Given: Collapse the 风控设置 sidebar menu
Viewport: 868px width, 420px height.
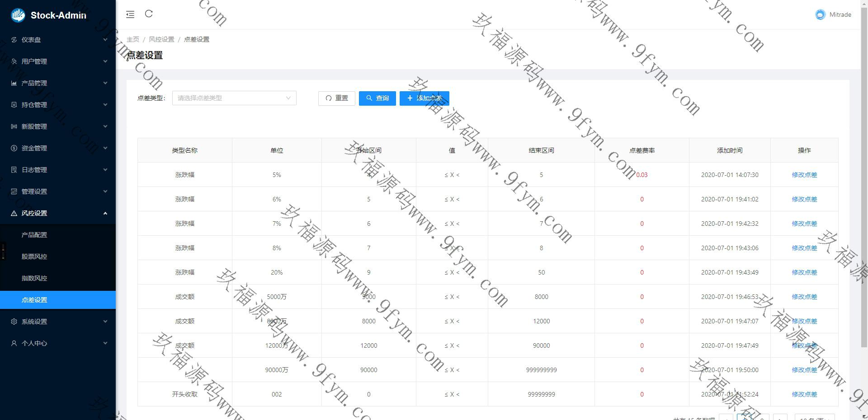Looking at the screenshot, I should click(105, 213).
